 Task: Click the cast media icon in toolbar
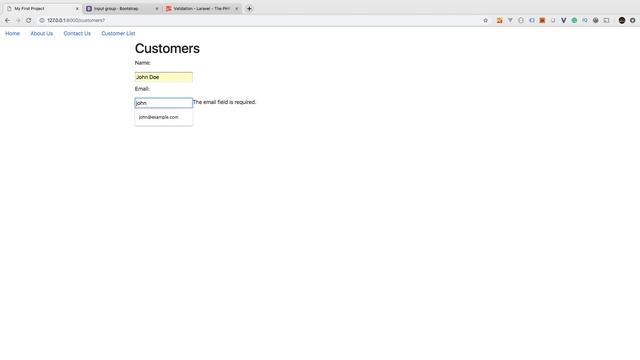[x=607, y=20]
